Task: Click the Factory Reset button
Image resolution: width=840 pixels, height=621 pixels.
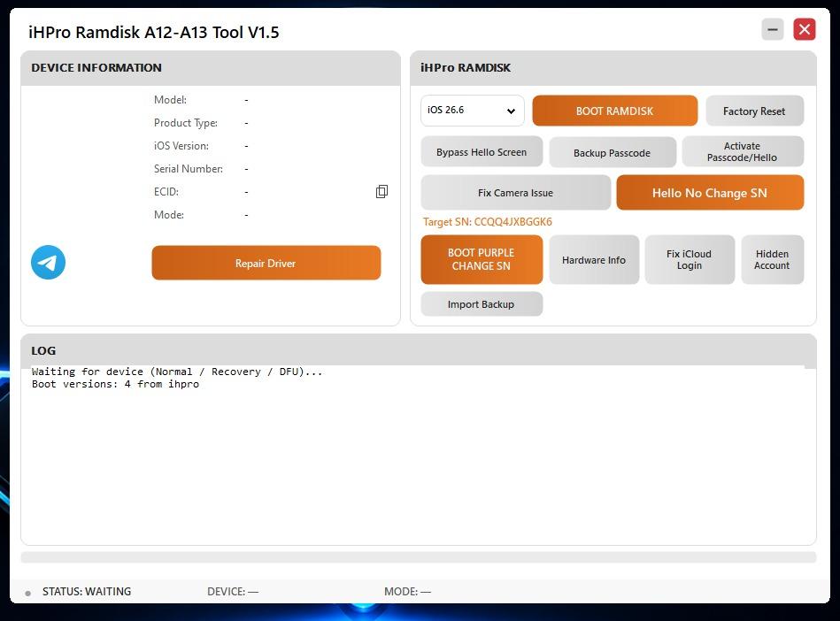Action: coord(754,111)
